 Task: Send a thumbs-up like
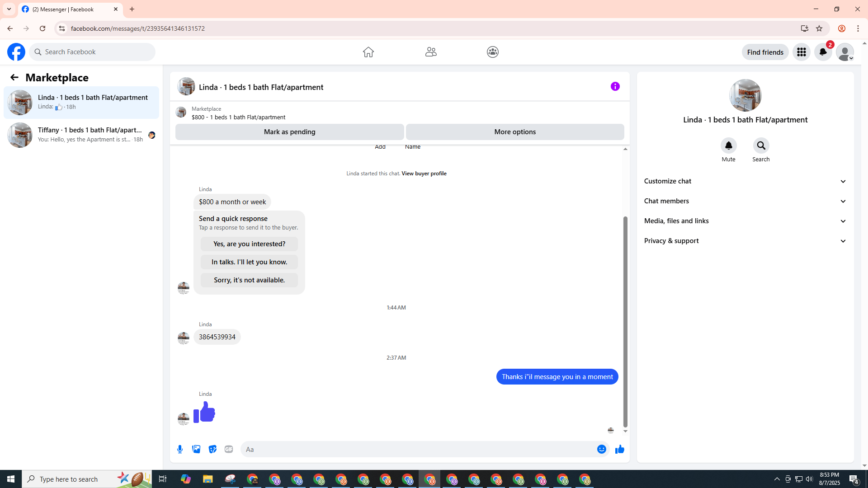pos(620,449)
